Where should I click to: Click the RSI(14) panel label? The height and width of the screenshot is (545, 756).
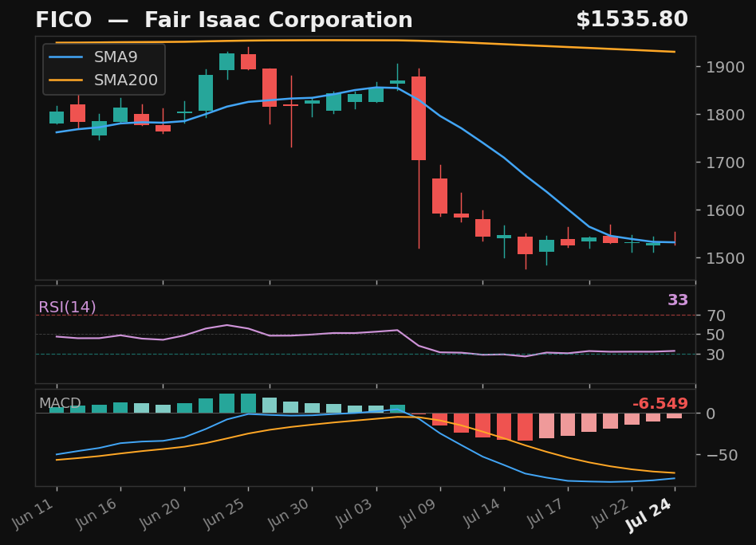[x=67, y=307]
